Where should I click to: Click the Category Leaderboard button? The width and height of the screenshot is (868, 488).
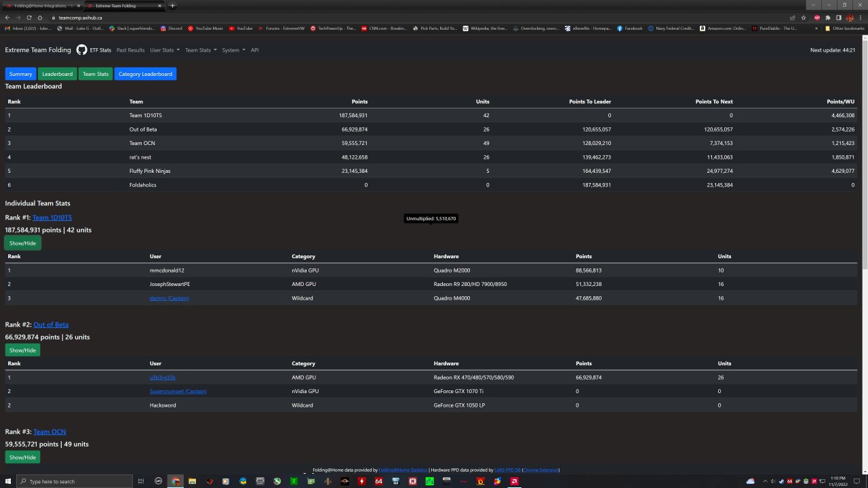click(145, 74)
